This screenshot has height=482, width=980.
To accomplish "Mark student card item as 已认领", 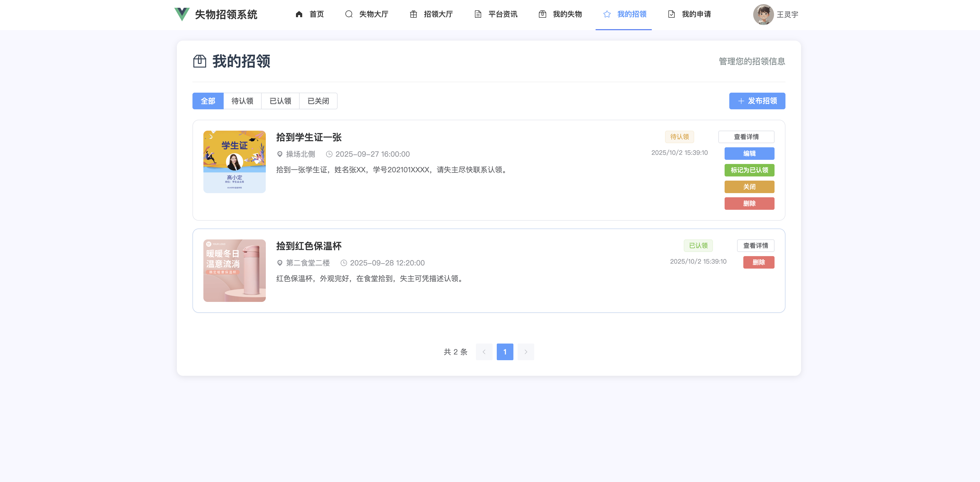I will click(x=749, y=170).
